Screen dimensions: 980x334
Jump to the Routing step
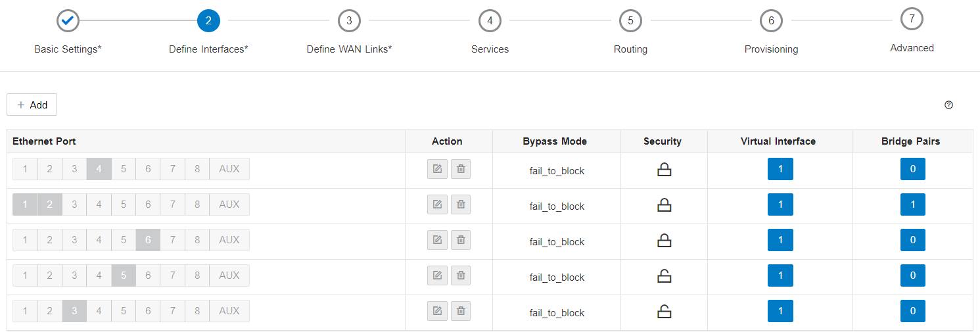click(630, 21)
